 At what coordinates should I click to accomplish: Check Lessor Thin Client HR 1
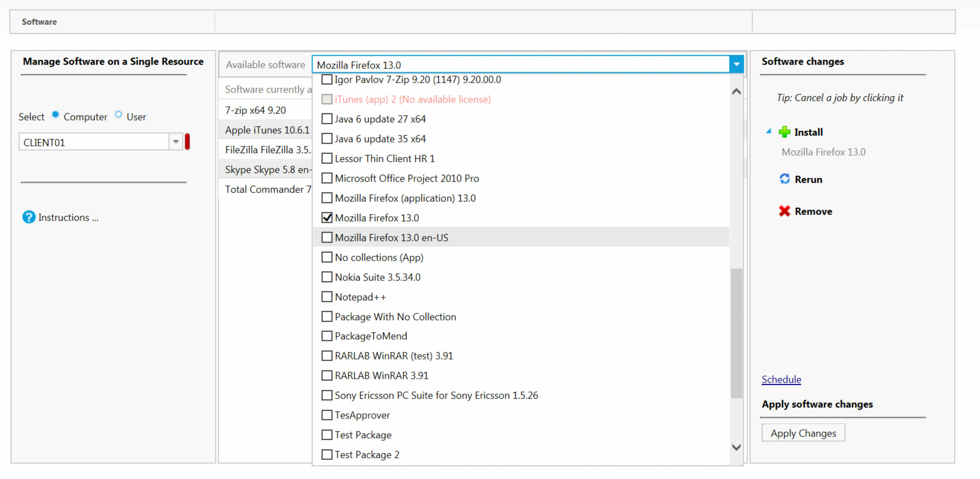[x=327, y=158]
